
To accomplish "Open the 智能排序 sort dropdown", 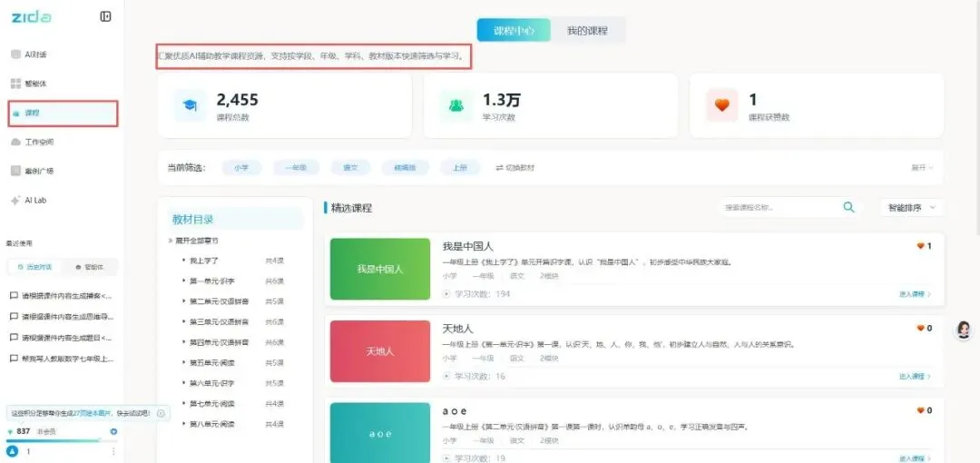I will [x=912, y=208].
